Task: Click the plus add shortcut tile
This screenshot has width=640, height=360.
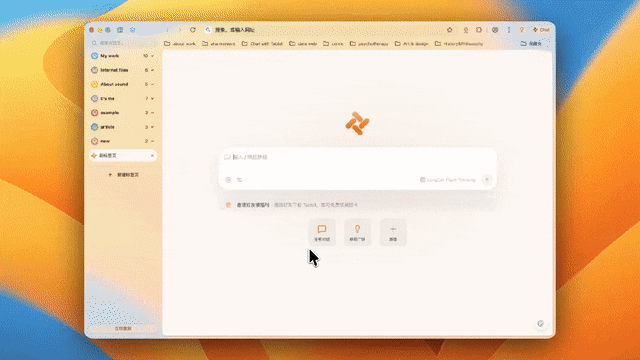Action: click(393, 232)
